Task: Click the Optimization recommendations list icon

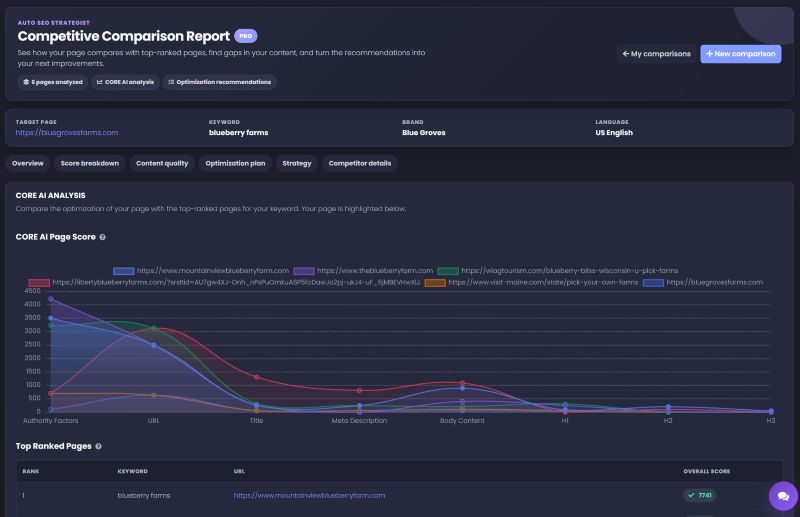Action: (x=171, y=82)
